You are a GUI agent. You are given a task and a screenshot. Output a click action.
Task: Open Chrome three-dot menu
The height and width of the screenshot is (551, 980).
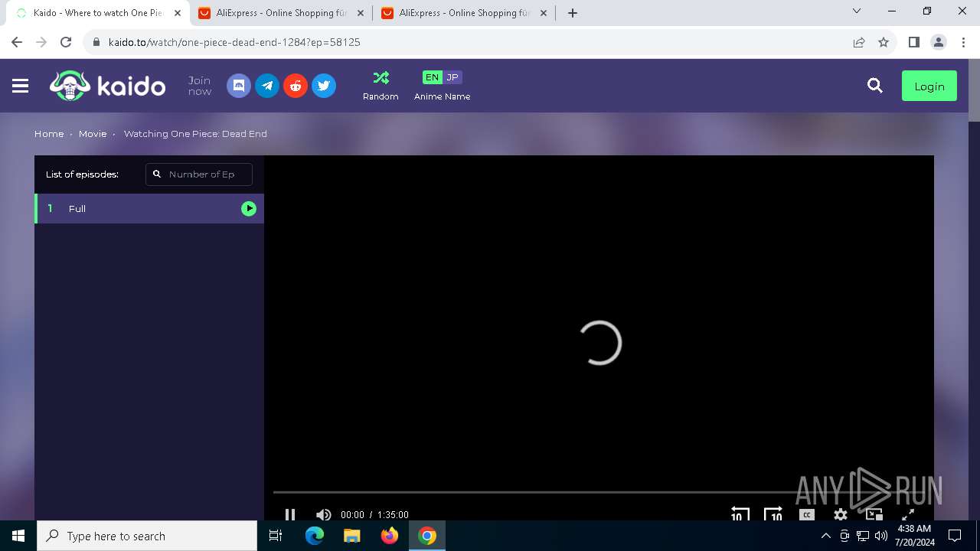[963, 42]
